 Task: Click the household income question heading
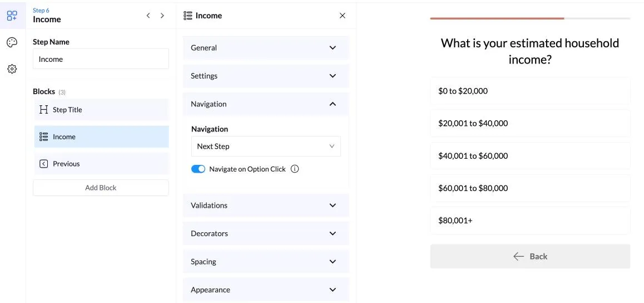pyautogui.click(x=530, y=51)
